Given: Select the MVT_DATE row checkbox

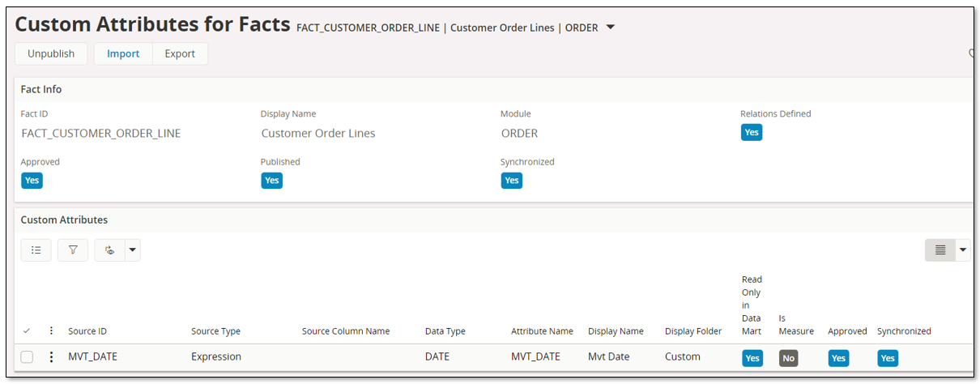Looking at the screenshot, I should coord(27,356).
